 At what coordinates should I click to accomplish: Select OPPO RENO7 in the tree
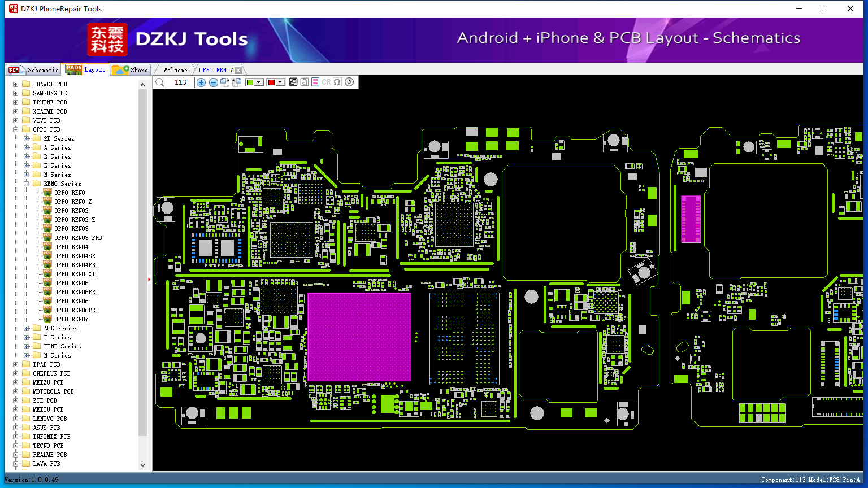(71, 319)
